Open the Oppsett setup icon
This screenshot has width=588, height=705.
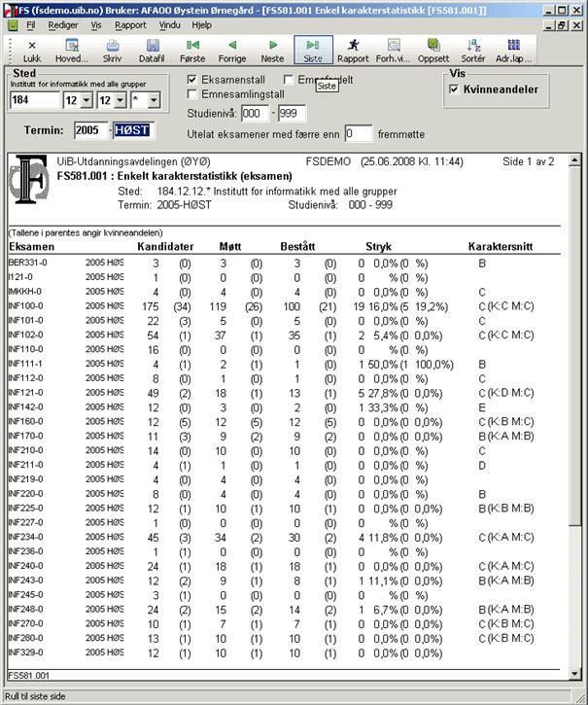point(433,51)
